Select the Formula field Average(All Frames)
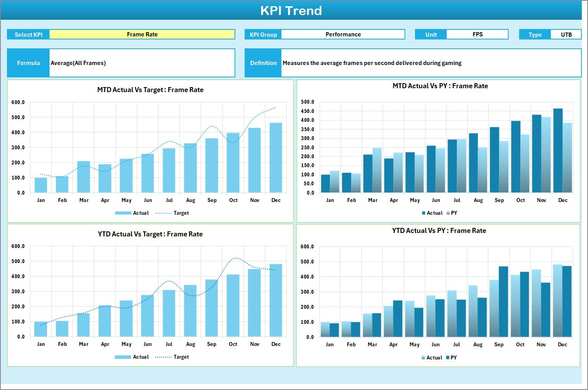The width and height of the screenshot is (588, 390). tap(142, 63)
